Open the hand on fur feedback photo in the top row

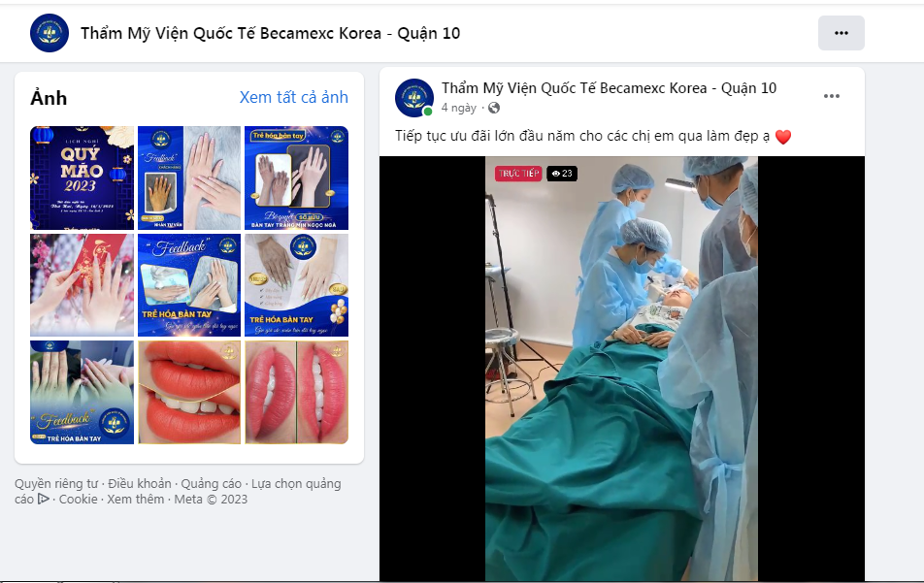[189, 178]
